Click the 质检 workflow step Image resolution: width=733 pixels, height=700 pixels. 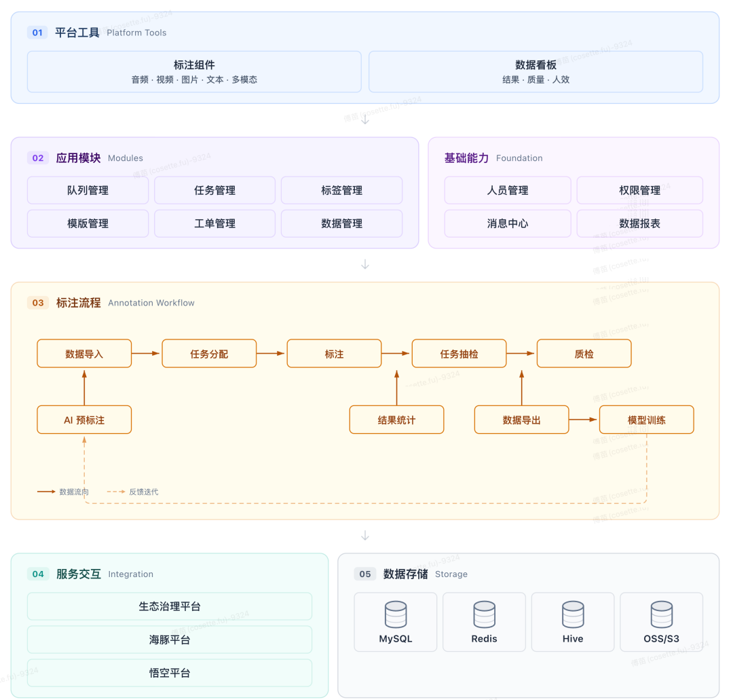[x=584, y=354]
